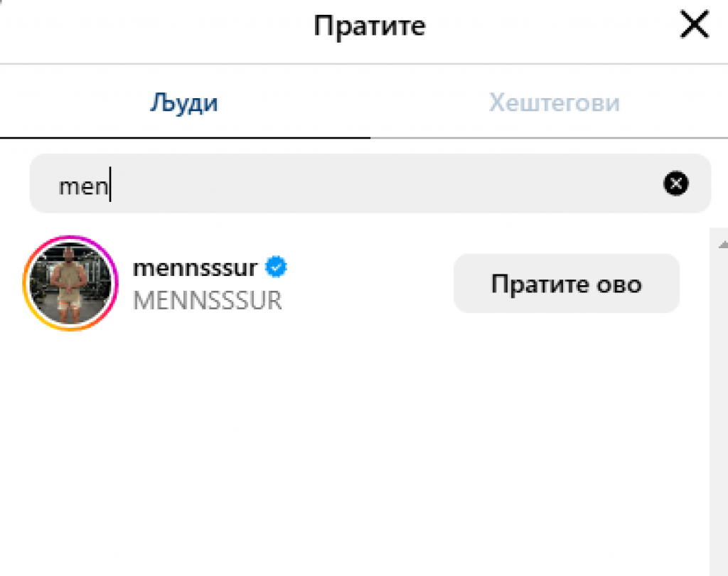Open the Хештегови tab
728x576 pixels.
tap(554, 103)
